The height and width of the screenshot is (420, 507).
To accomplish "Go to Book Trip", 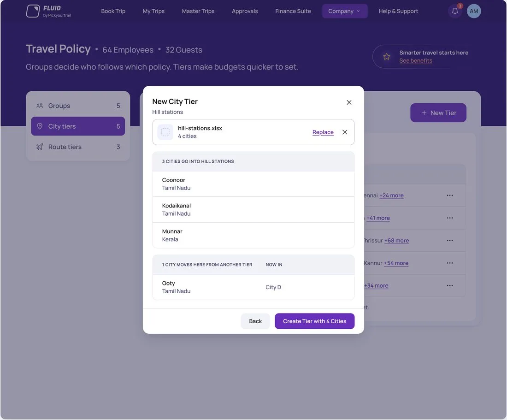I will click(113, 11).
